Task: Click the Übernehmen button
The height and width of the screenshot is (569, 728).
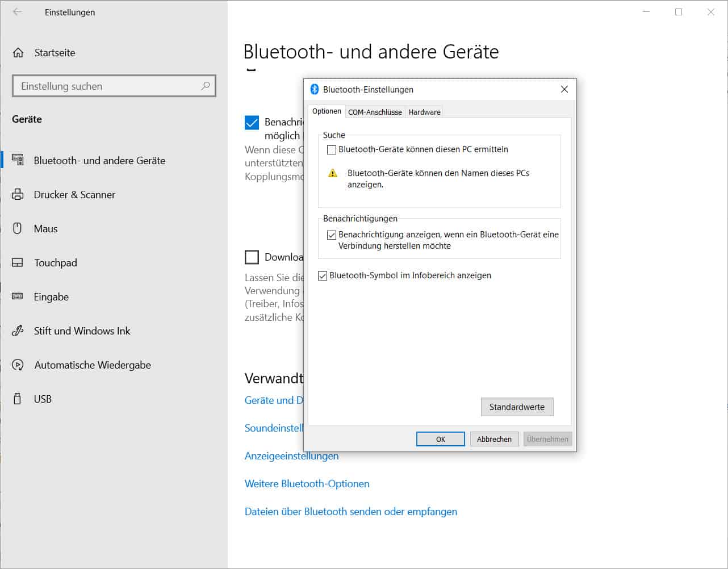Action: [x=547, y=439]
